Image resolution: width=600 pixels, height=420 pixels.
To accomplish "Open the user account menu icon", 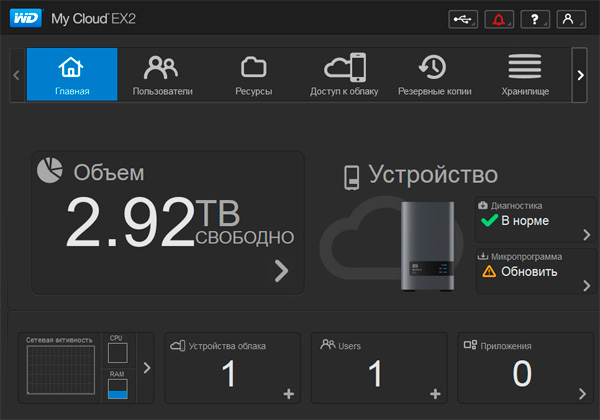I will click(x=570, y=19).
